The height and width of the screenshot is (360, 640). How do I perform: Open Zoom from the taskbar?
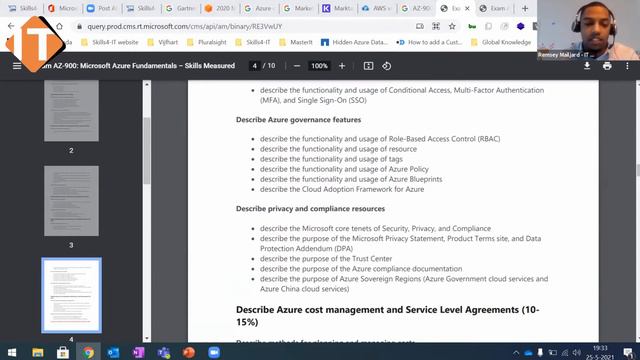tap(214, 352)
